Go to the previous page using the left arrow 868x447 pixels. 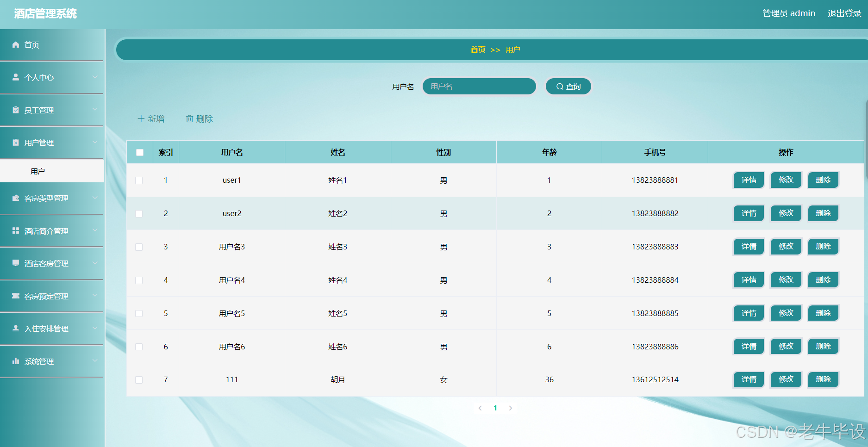pos(480,408)
